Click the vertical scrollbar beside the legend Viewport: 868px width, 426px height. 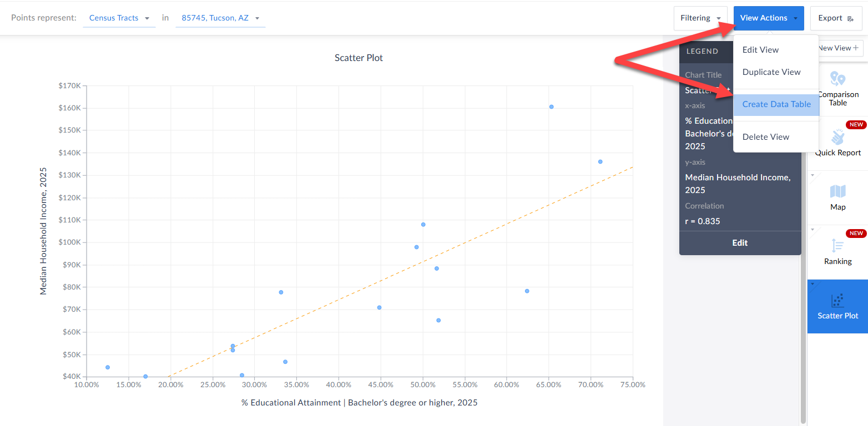803,333
